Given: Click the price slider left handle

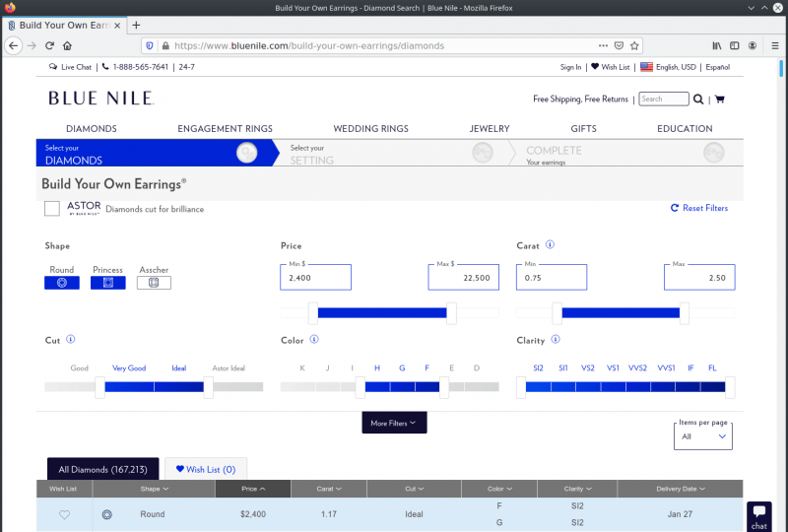Looking at the screenshot, I should click(313, 312).
